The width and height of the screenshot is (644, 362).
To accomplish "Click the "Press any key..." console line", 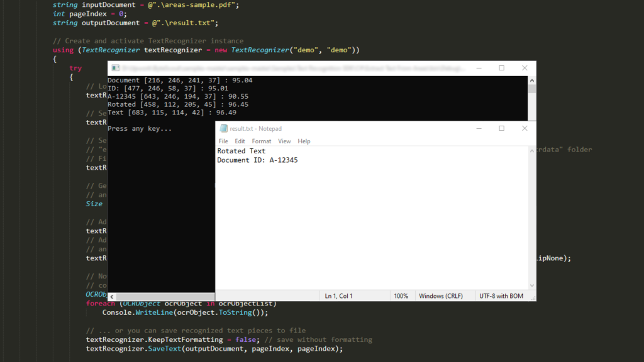I will pos(140,129).
